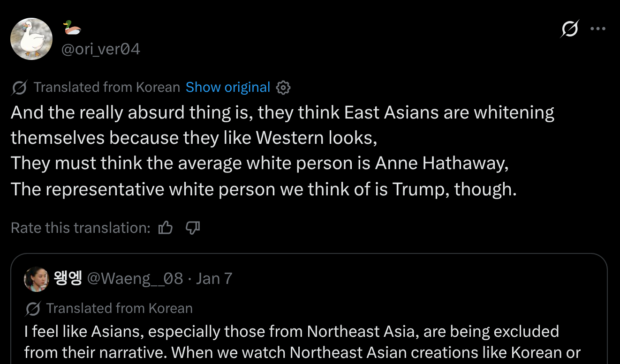
Task: Click the quoted tweet's "Translated from Korean" label
Action: tap(120, 309)
